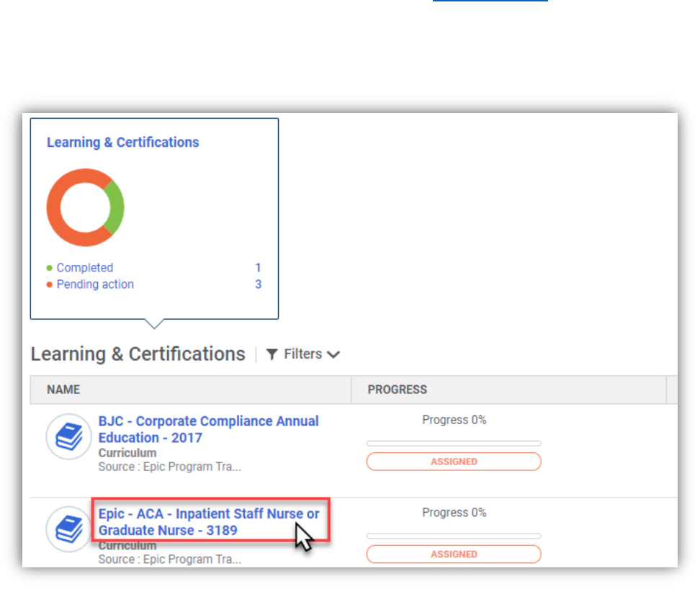Click Progress 0% text in BJC row

tap(454, 420)
